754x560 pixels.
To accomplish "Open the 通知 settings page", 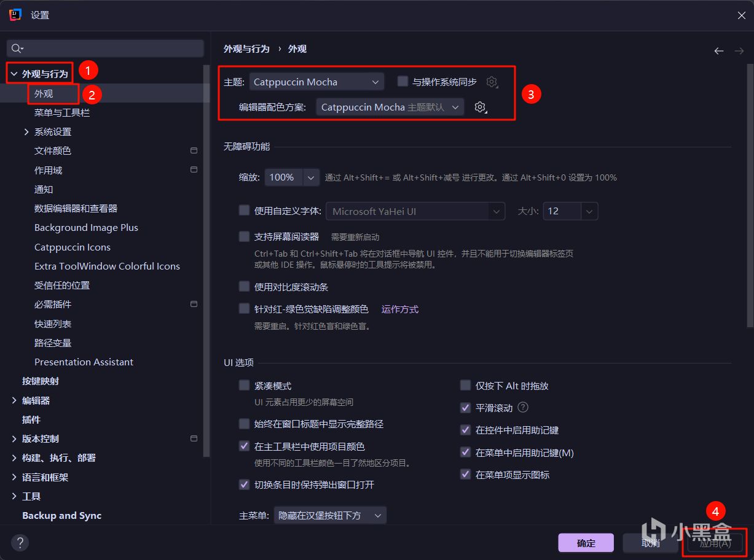I will point(44,189).
